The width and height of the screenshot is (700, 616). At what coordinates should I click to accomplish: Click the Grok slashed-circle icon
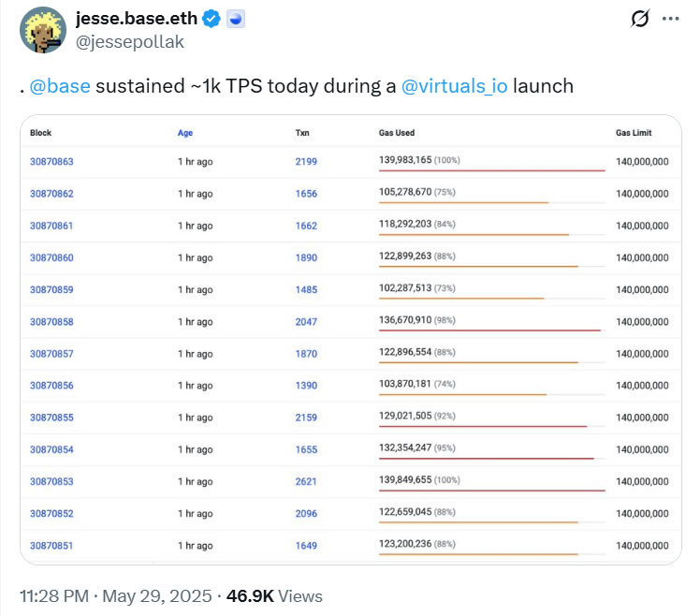(x=641, y=19)
